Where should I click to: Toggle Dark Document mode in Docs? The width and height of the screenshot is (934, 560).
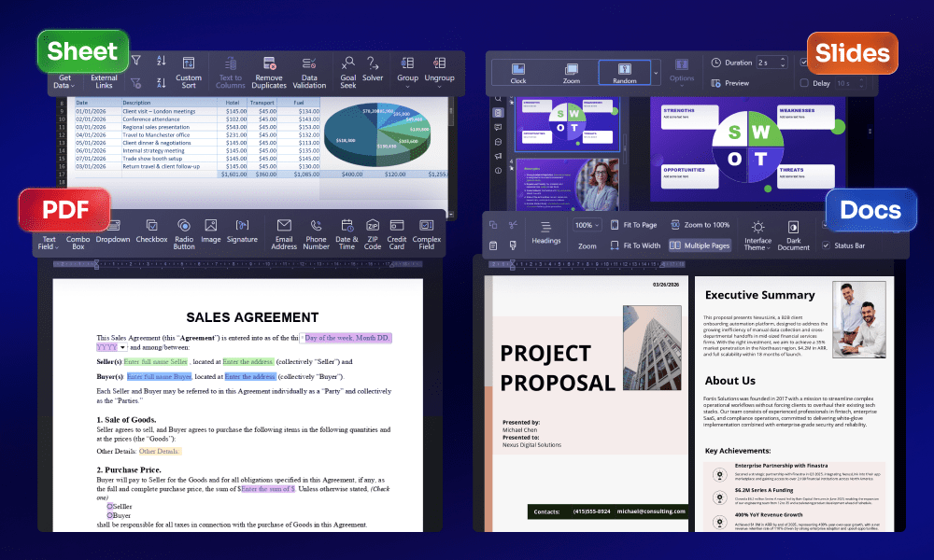point(793,235)
